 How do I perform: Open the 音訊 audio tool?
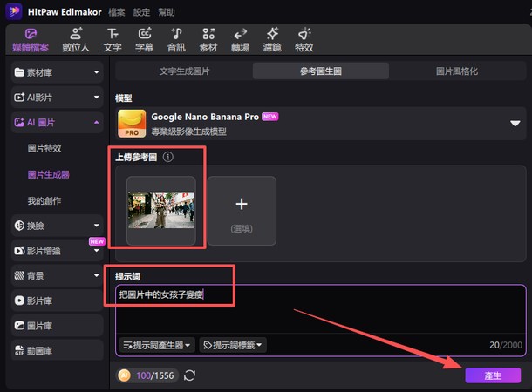pyautogui.click(x=176, y=40)
